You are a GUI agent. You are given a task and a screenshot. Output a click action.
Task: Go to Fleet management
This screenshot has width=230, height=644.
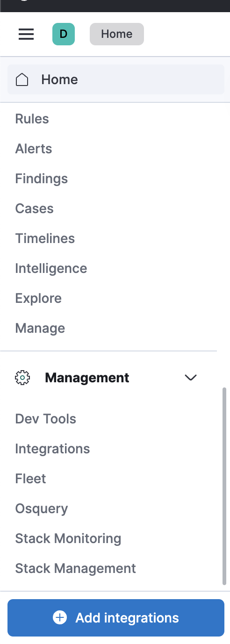(31, 479)
